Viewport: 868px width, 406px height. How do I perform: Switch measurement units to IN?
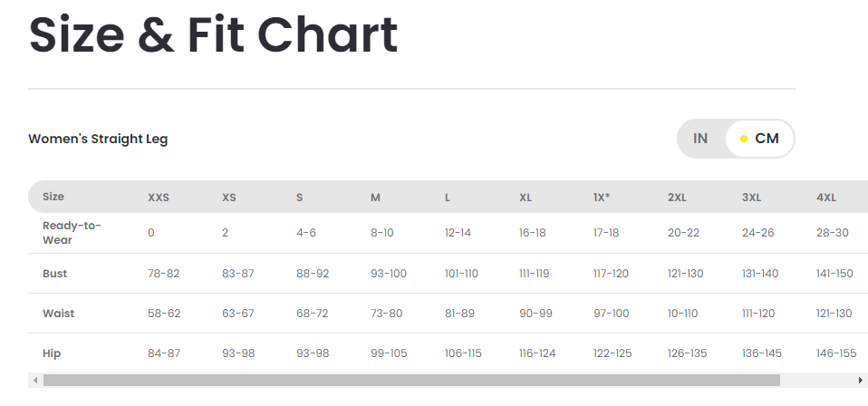tap(700, 139)
